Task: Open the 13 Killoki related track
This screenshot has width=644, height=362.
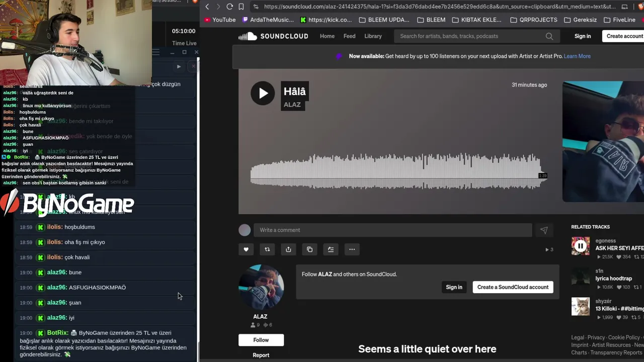Action: point(619,309)
